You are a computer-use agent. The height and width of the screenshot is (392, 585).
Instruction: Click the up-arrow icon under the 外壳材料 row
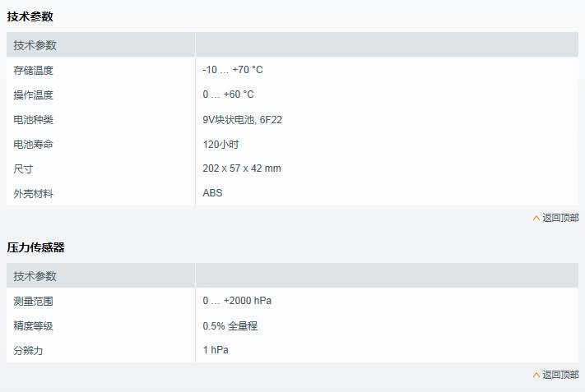tap(536, 218)
